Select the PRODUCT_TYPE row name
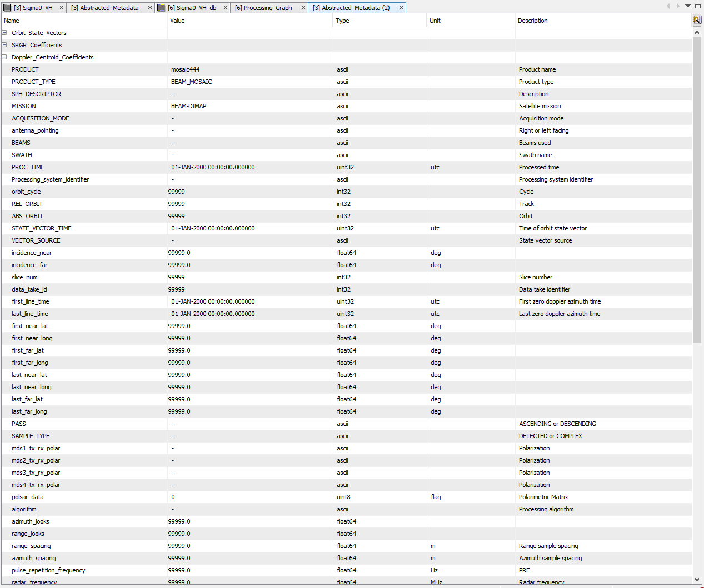Screen dimensions: 704x588 coord(33,82)
